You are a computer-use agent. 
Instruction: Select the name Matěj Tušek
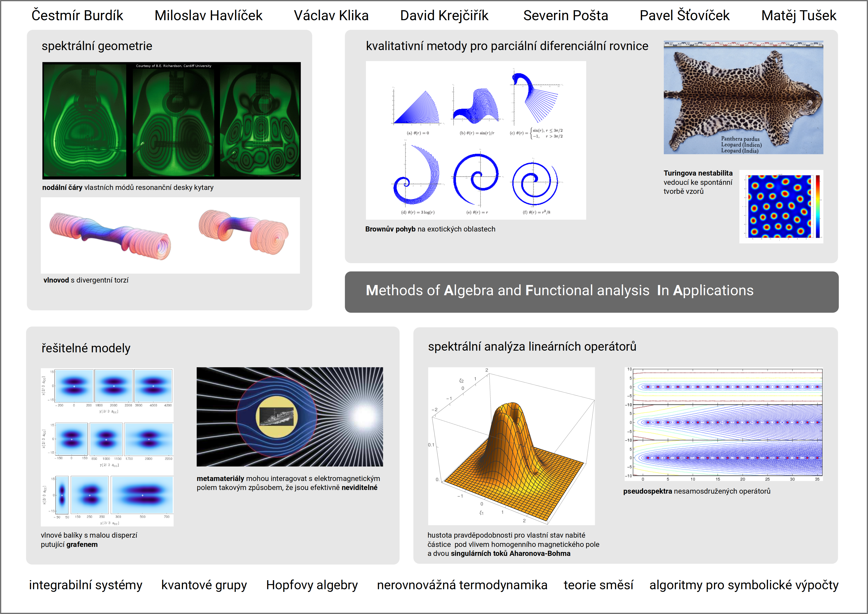798,16
